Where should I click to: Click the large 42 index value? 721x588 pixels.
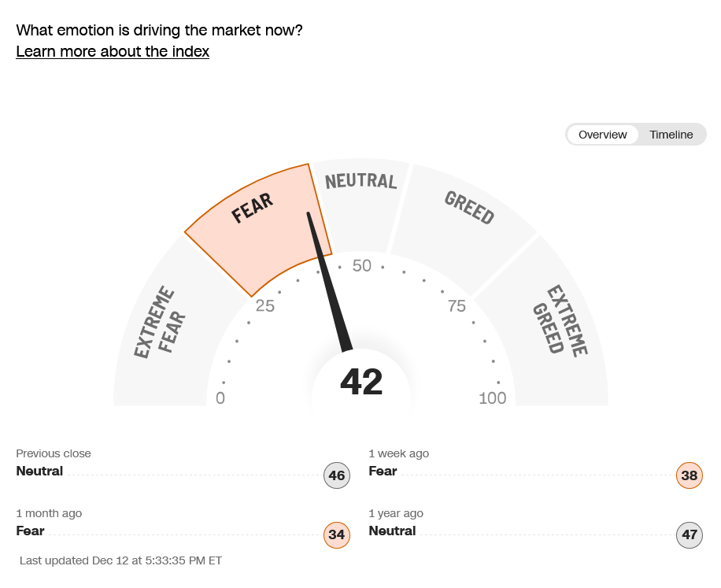361,383
